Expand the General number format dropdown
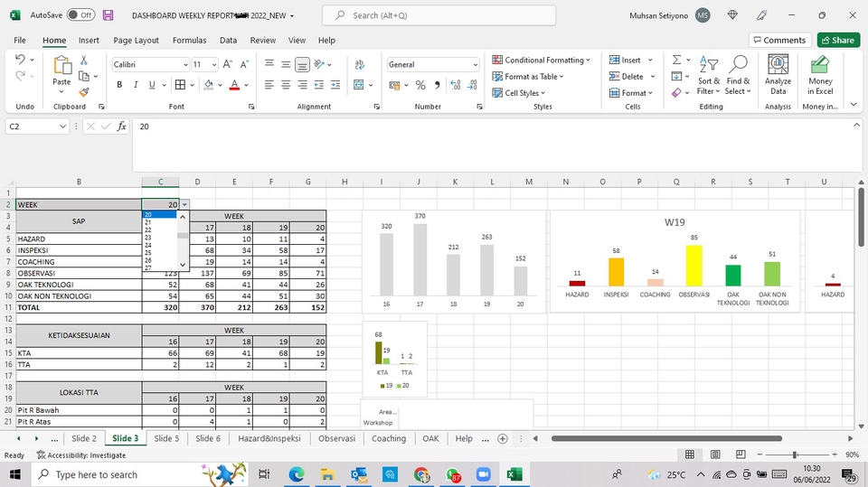Screen dimensions: 868x487 [476, 65]
